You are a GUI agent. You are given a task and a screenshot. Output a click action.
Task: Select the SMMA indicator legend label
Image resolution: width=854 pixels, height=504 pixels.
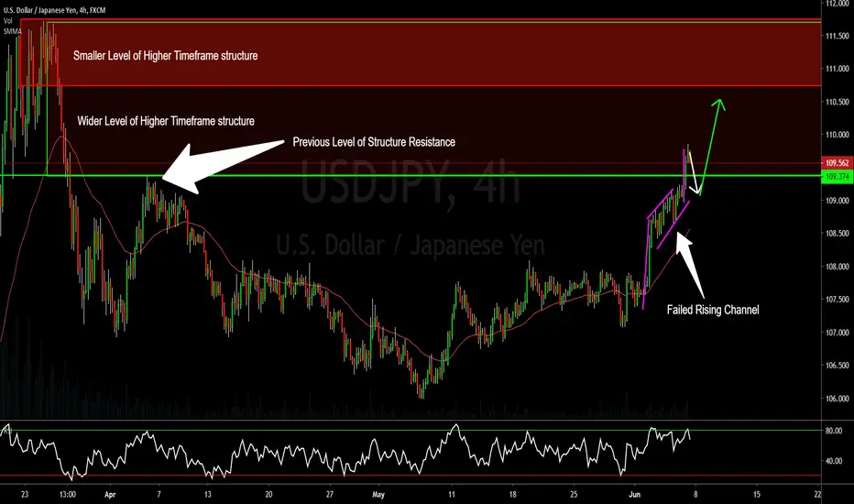[12, 31]
